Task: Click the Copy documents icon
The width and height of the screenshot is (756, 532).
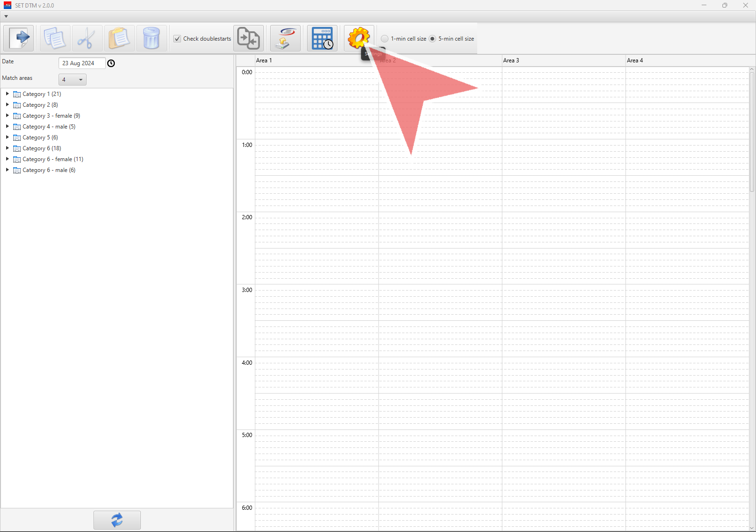Action: click(55, 38)
